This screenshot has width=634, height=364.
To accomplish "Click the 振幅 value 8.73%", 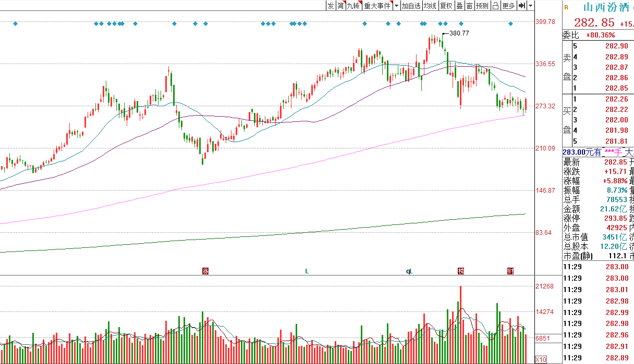I will point(616,190).
